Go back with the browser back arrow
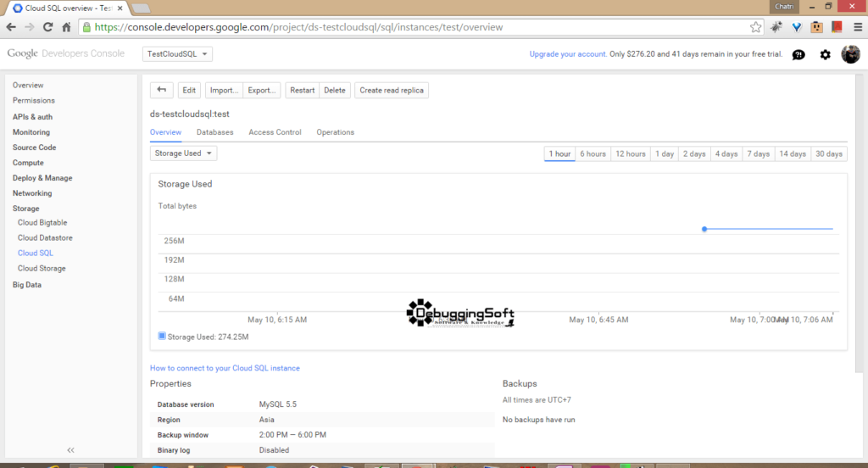This screenshot has height=468, width=868. 11,27
